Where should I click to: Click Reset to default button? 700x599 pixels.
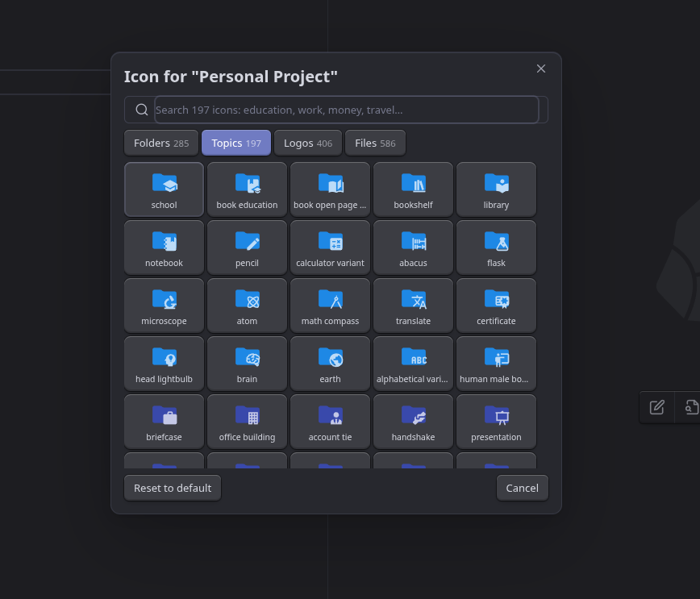point(173,488)
